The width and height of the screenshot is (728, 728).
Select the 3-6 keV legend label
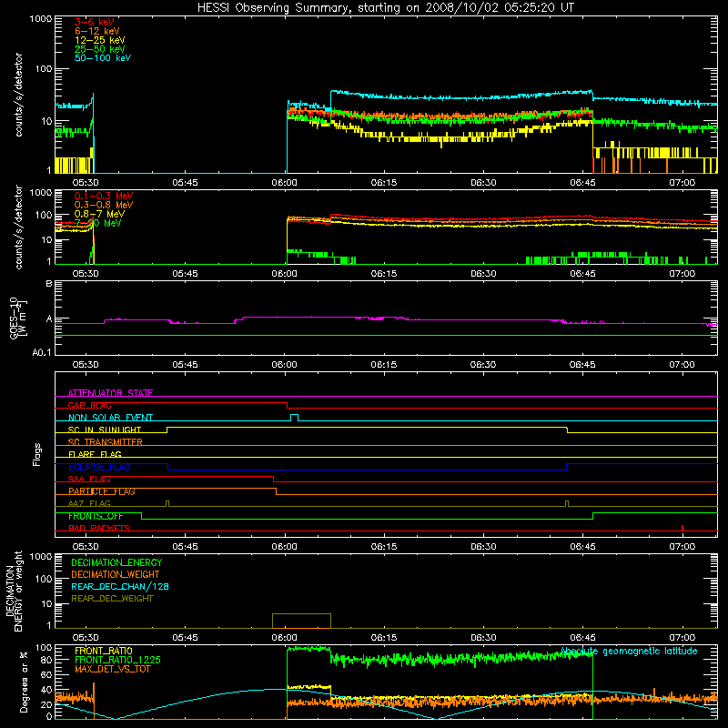(x=95, y=22)
